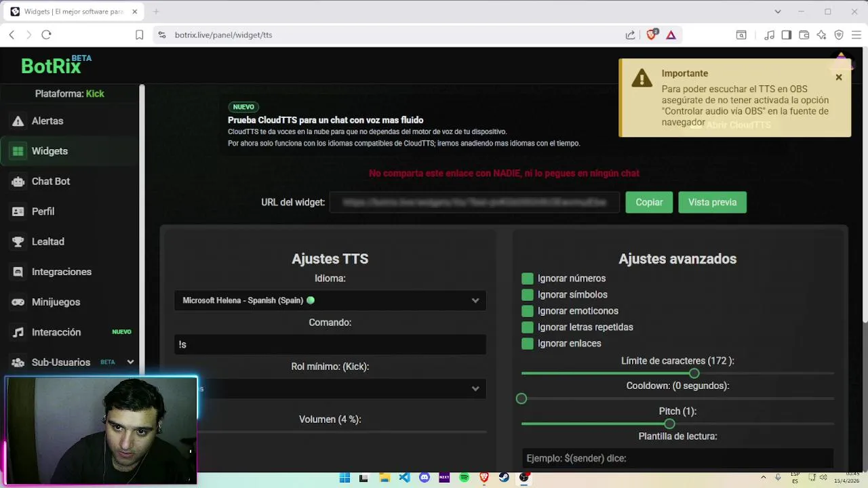Screen dimensions: 868x488
Task: Click the Lealtad trophy icon
Action: click(18, 242)
